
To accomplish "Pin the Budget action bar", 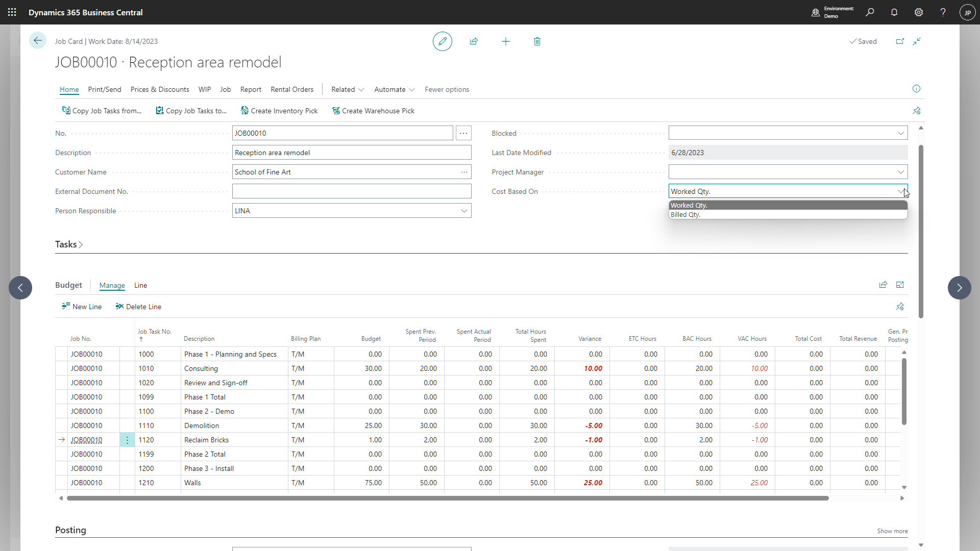I will coord(900,307).
